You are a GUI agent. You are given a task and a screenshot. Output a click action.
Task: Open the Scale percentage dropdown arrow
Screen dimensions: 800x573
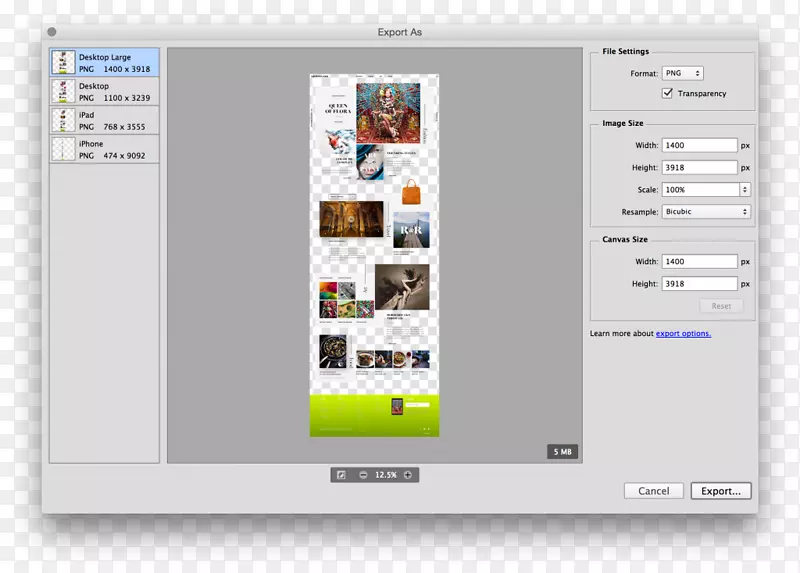(x=745, y=190)
